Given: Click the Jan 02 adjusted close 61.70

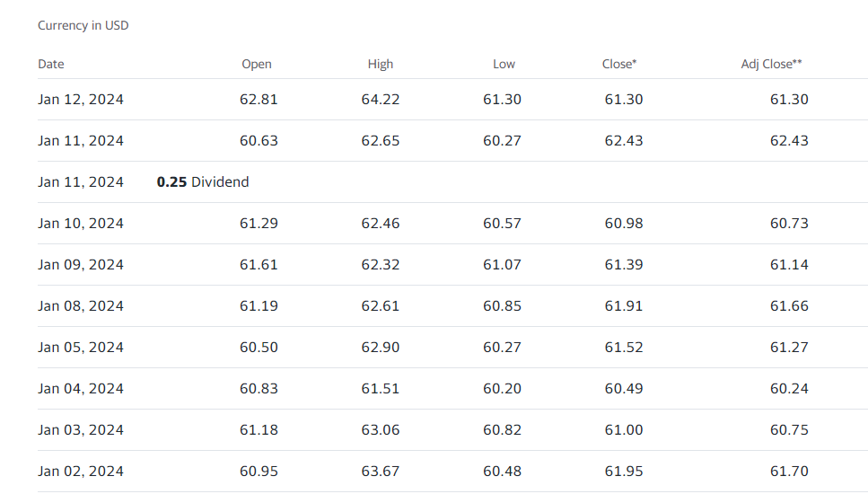Looking at the screenshot, I should (789, 472).
